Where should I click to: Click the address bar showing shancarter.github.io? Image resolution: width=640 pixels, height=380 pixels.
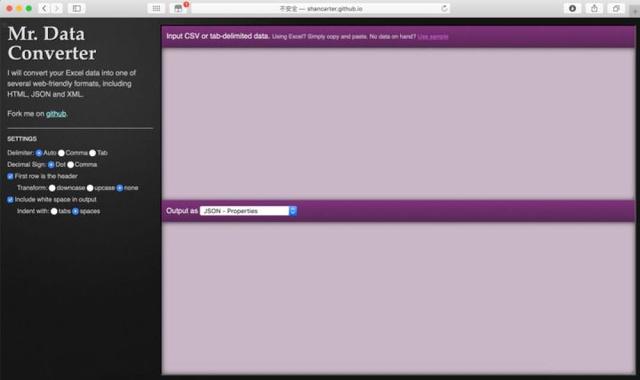[x=320, y=8]
